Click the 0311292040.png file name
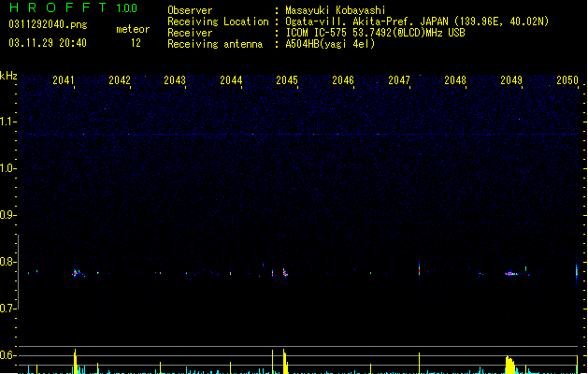The image size is (588, 374). [48, 24]
